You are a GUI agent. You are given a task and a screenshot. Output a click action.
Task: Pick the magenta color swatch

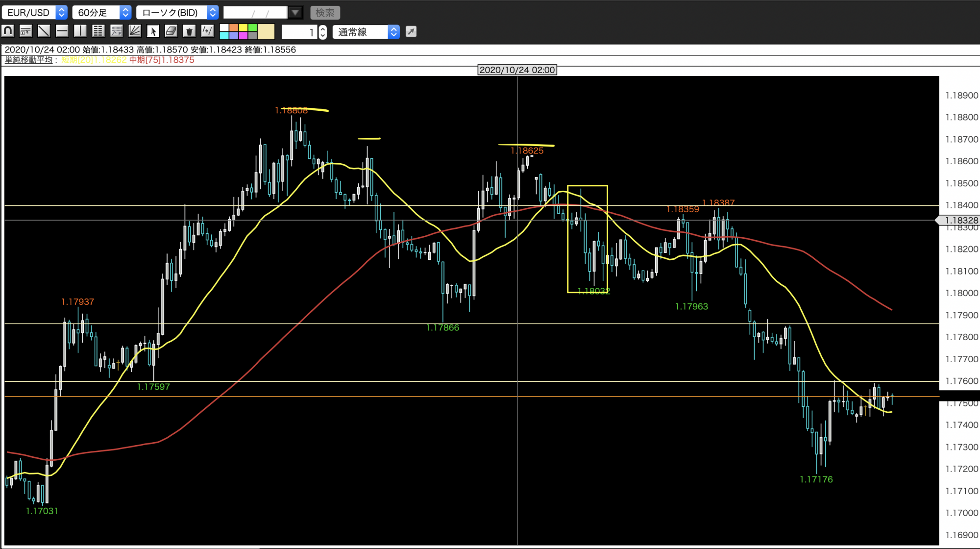tap(243, 35)
